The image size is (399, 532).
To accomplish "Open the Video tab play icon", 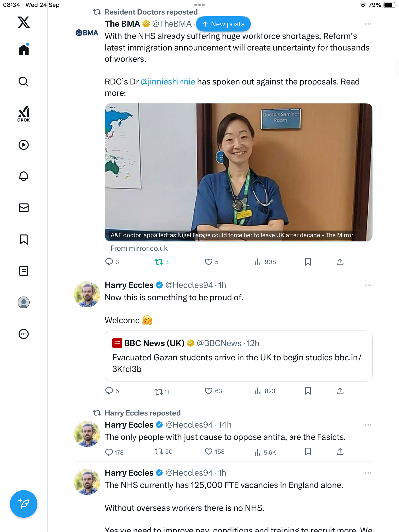I will pyautogui.click(x=24, y=145).
